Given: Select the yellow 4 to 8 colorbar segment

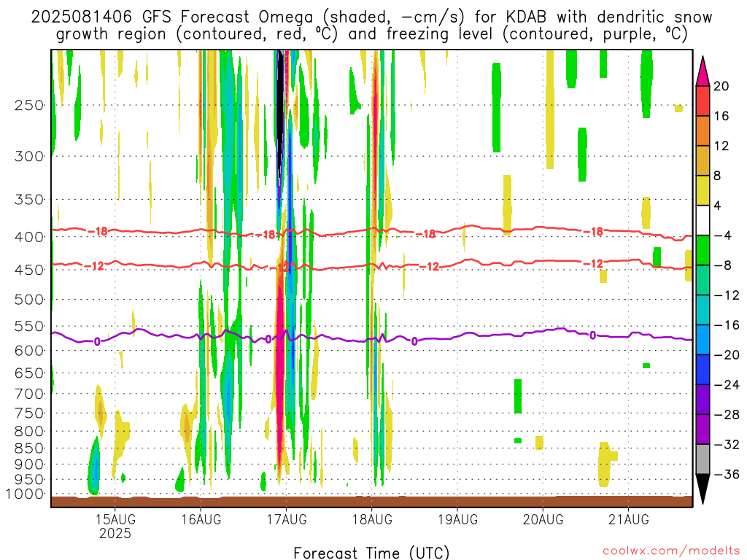Looking at the screenshot, I should [x=703, y=190].
